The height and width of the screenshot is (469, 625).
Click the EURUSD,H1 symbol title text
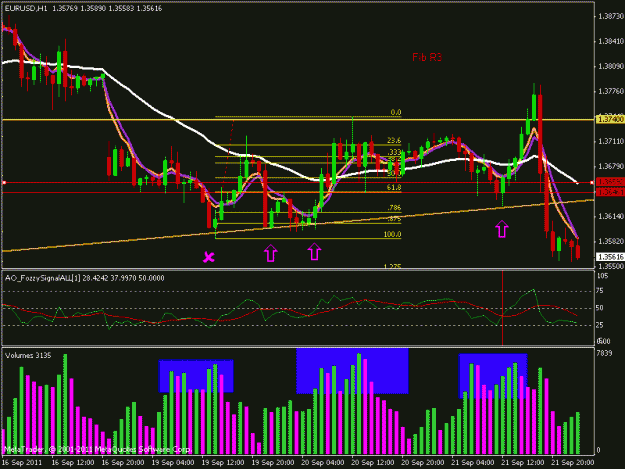tap(26, 8)
